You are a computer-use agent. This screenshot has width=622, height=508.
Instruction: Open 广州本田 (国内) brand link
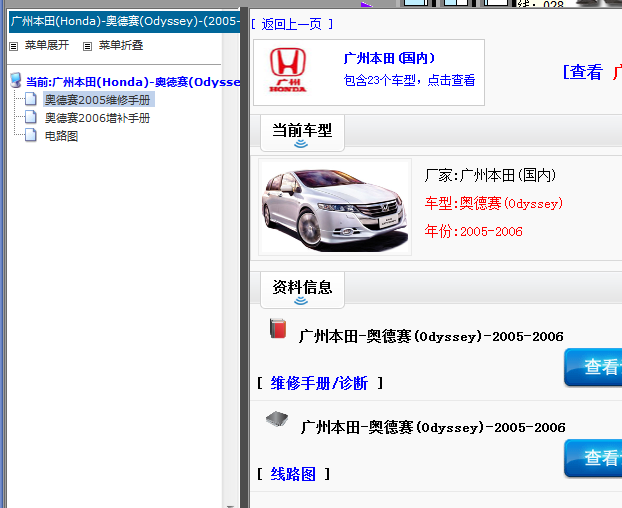coord(389,58)
